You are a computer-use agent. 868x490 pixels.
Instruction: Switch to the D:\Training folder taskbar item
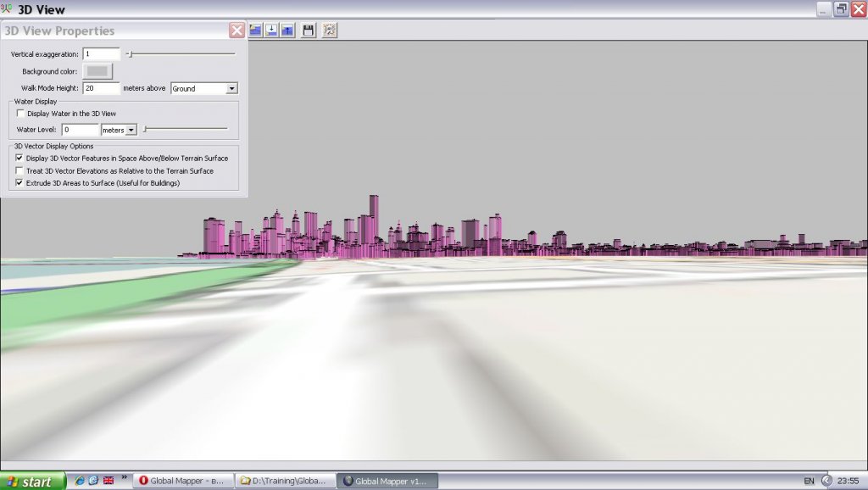tap(284, 481)
